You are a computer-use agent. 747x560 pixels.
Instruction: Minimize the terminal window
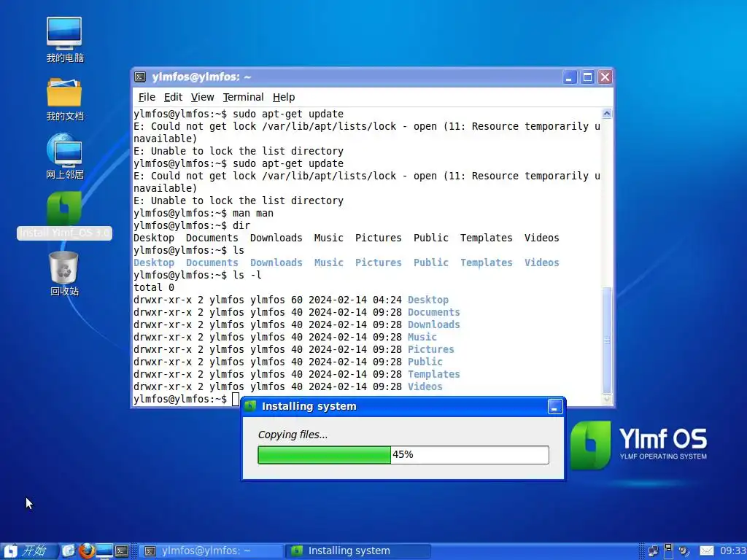[x=570, y=77]
